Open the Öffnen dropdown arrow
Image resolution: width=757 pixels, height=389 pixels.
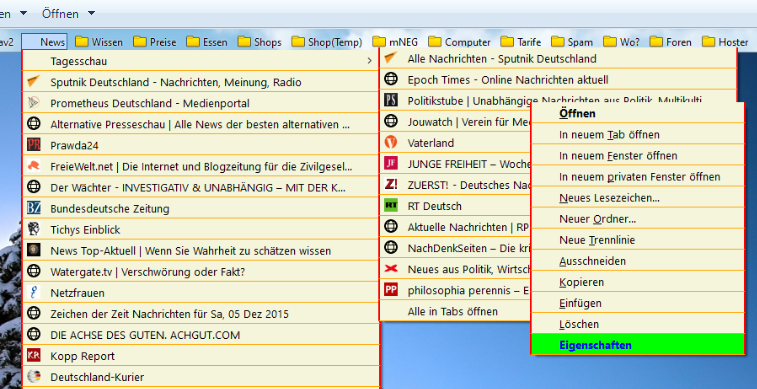coord(91,14)
